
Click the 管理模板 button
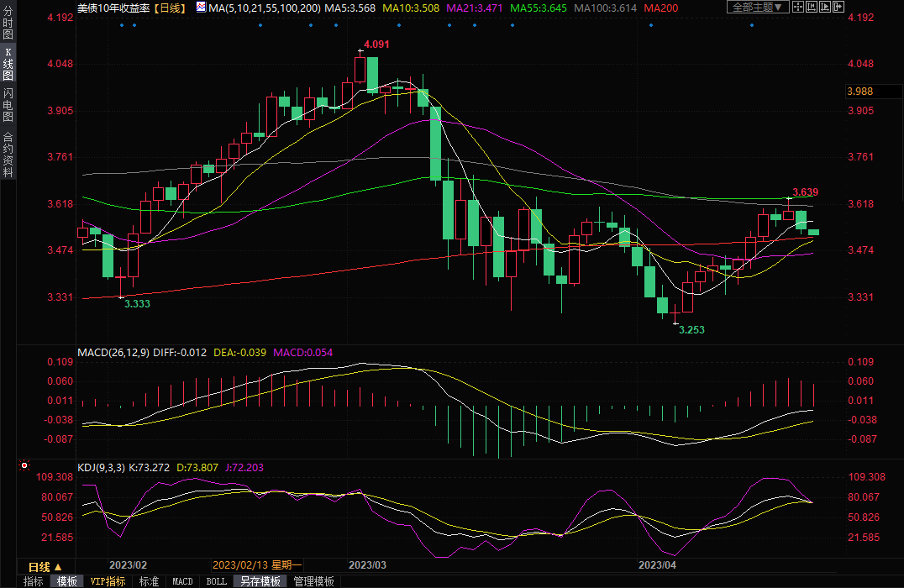click(313, 581)
